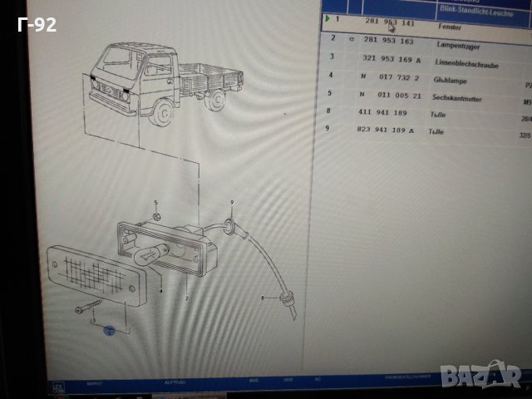
Task: Select row 321 953 169 A Linsenblechschraube
Action: pos(399,61)
